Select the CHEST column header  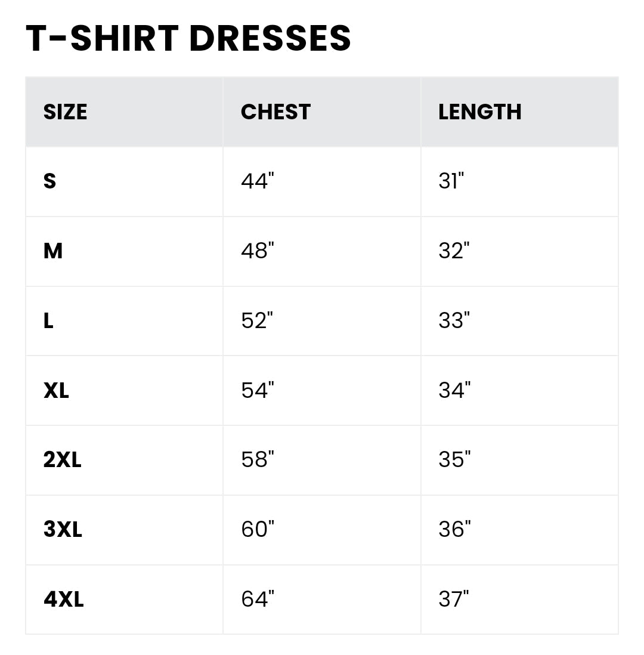pyautogui.click(x=275, y=112)
